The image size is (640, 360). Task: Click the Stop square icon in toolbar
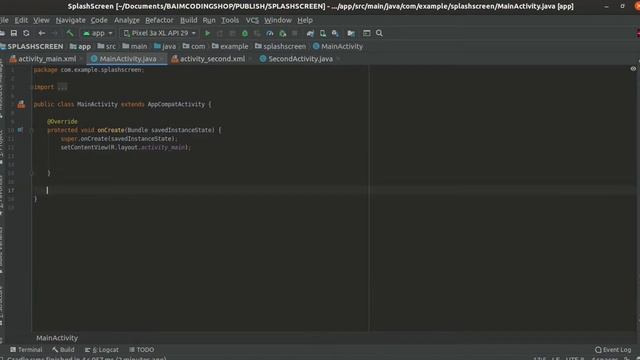(x=295, y=33)
